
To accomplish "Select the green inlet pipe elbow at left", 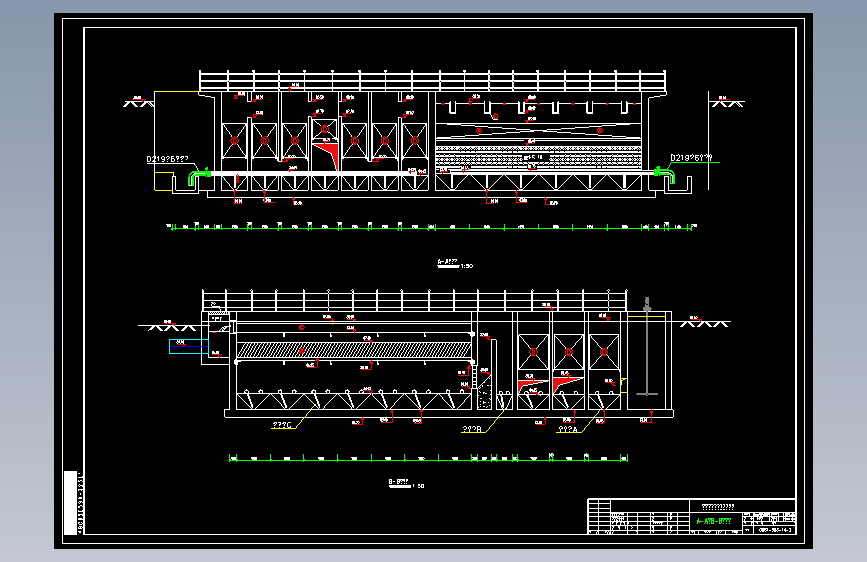I will (199, 176).
